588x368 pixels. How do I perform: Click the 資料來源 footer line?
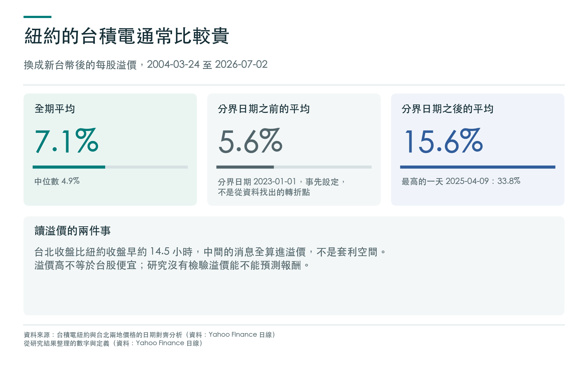150,335
